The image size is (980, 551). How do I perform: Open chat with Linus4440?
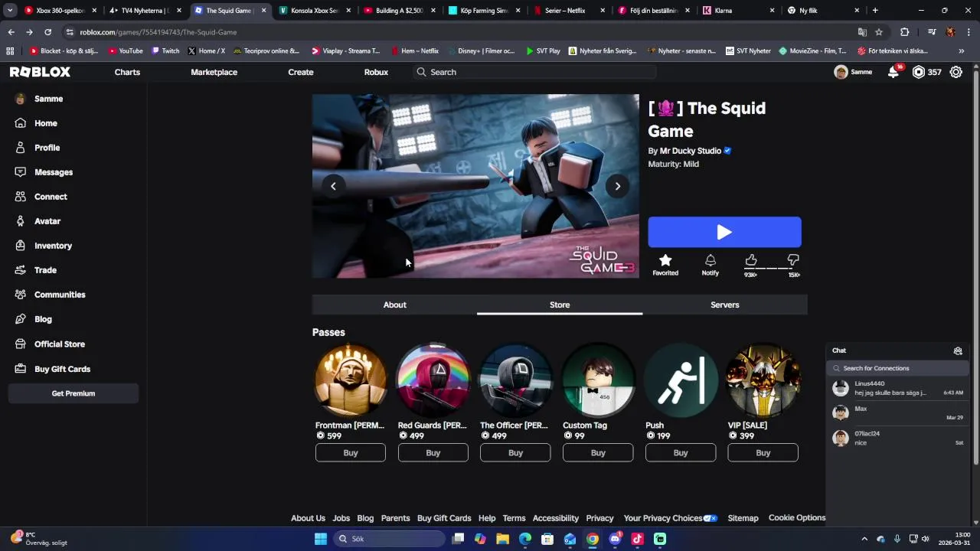pyautogui.click(x=897, y=388)
